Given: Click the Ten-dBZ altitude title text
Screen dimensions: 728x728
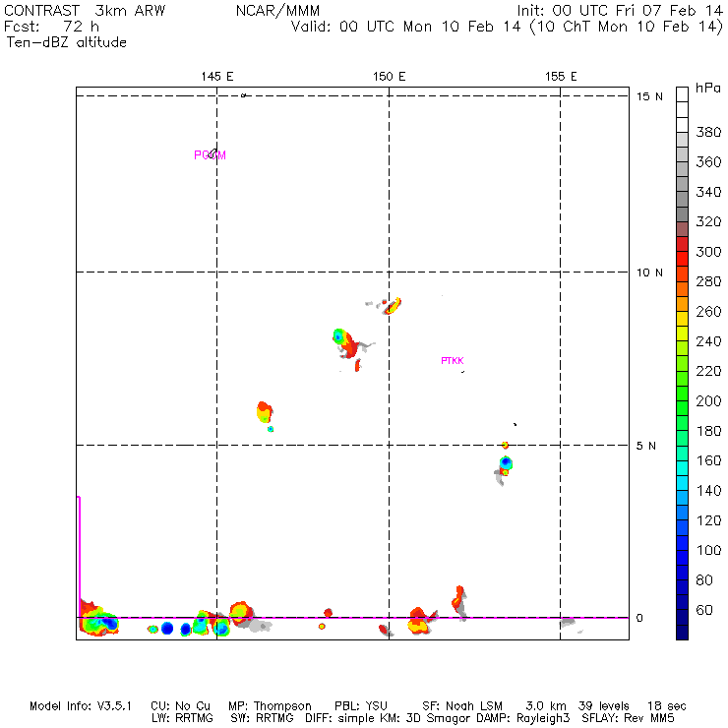Looking at the screenshot, I should pos(66,42).
